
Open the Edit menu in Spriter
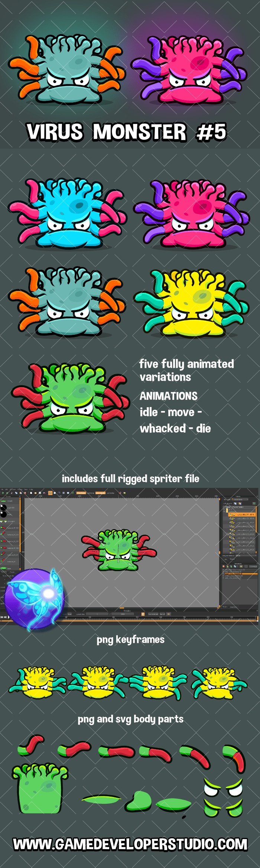click(6, 489)
